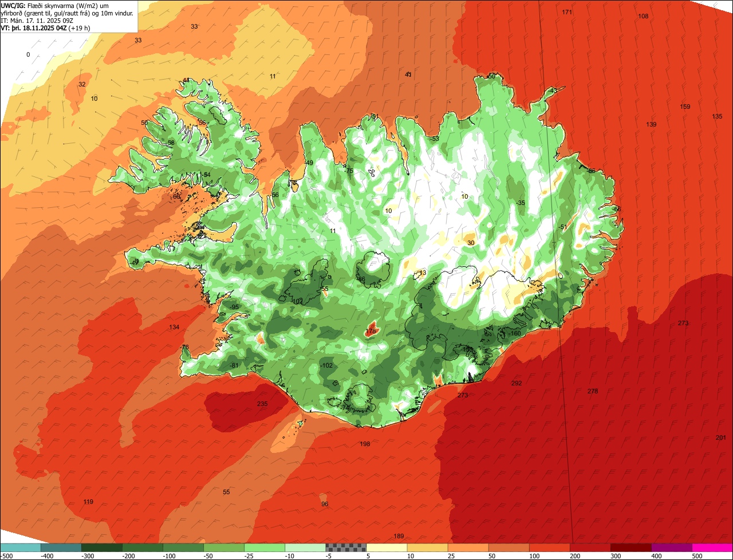733x560 pixels.
Task: Click the flux value -95 on the map
Action: tap(234, 307)
